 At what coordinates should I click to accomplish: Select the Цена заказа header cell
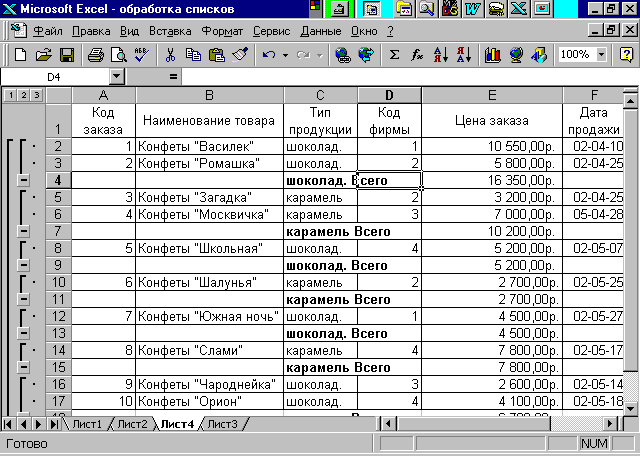click(x=492, y=120)
